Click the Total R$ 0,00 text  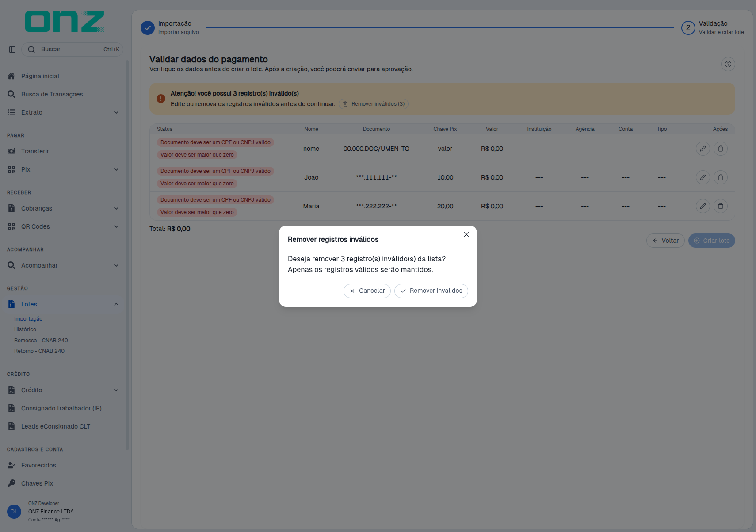click(x=170, y=229)
